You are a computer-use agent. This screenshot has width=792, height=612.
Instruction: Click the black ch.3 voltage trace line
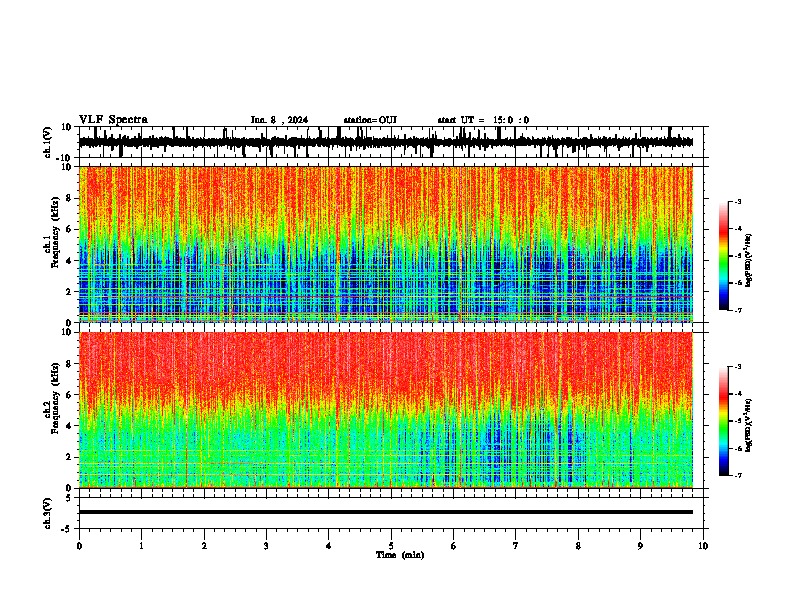tap(386, 512)
